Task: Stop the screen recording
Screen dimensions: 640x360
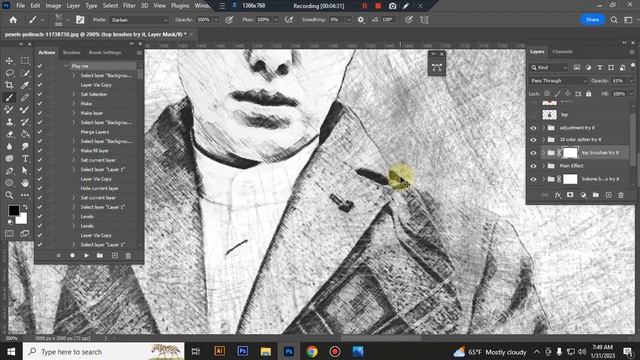Action: tap(378, 6)
